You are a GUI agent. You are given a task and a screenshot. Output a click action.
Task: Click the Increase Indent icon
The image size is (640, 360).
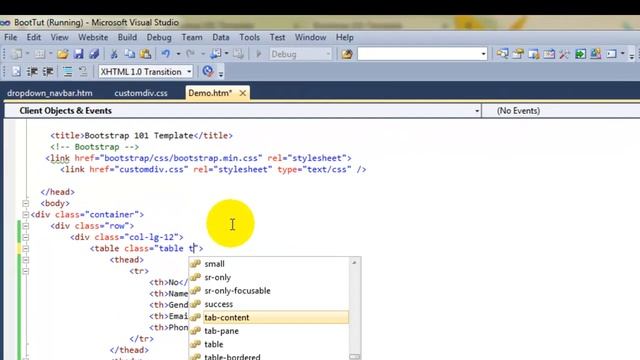[48, 72]
